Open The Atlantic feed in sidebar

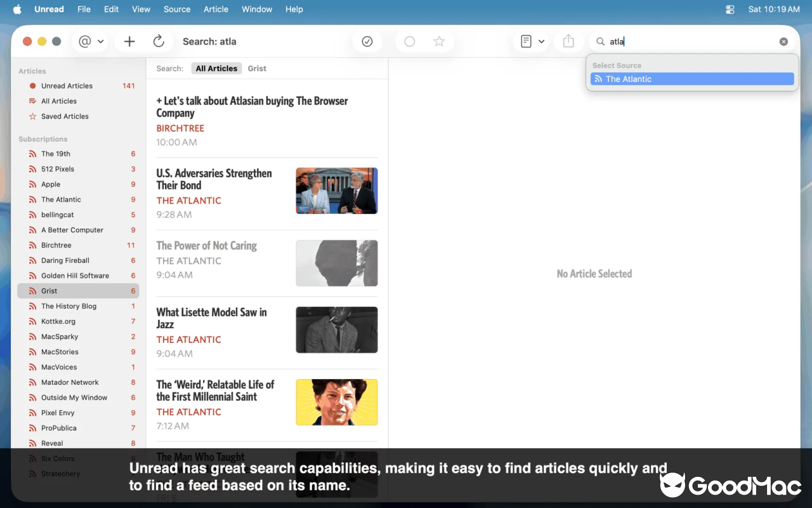(78, 199)
